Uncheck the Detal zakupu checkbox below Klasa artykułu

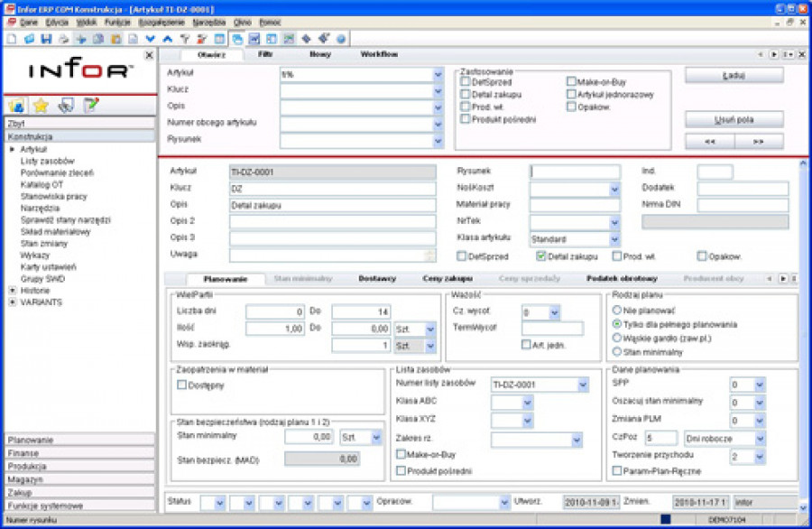pyautogui.click(x=541, y=256)
